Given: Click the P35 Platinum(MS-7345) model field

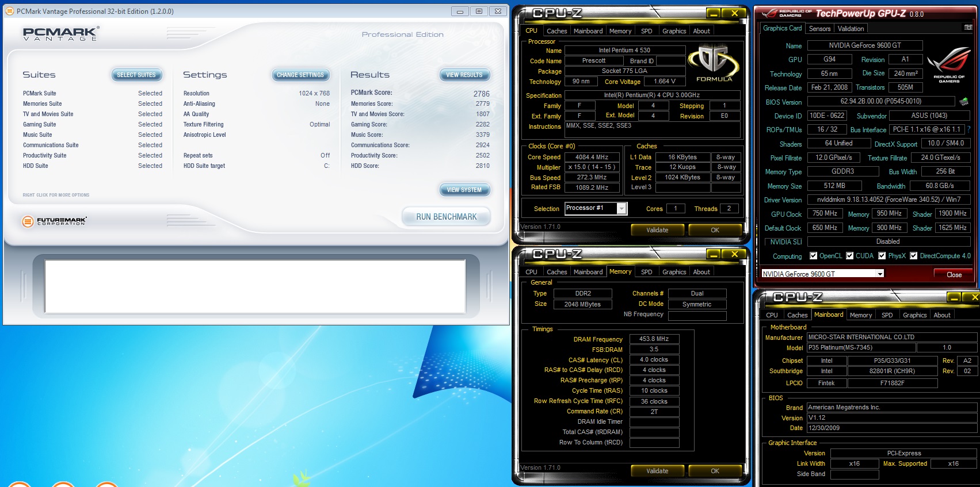Looking at the screenshot, I should click(861, 347).
